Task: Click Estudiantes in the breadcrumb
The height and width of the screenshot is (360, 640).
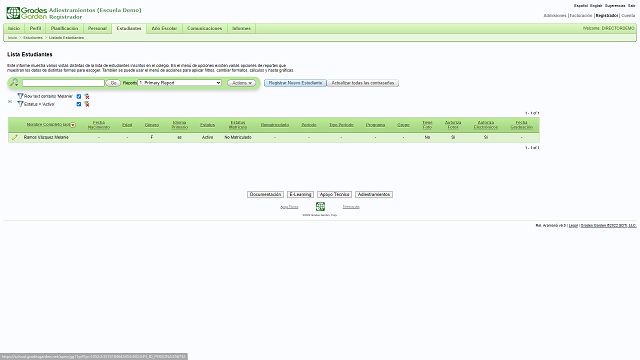Action: point(33,38)
